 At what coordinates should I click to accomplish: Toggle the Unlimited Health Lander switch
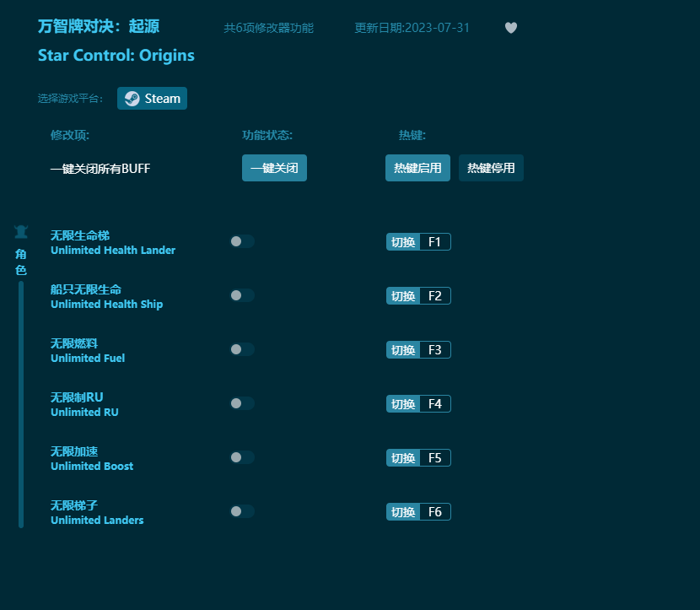tap(242, 241)
